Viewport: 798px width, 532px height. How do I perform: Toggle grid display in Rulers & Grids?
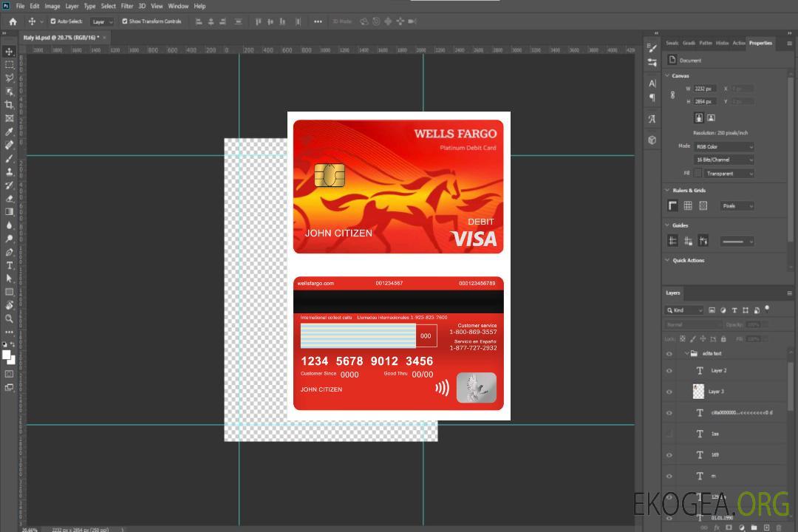[688, 205]
